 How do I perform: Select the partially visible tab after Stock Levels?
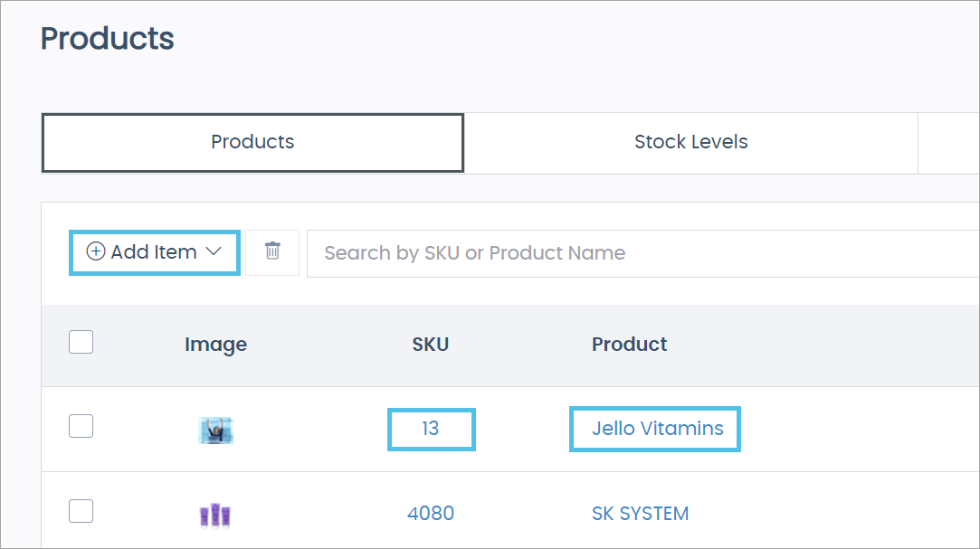pos(948,142)
